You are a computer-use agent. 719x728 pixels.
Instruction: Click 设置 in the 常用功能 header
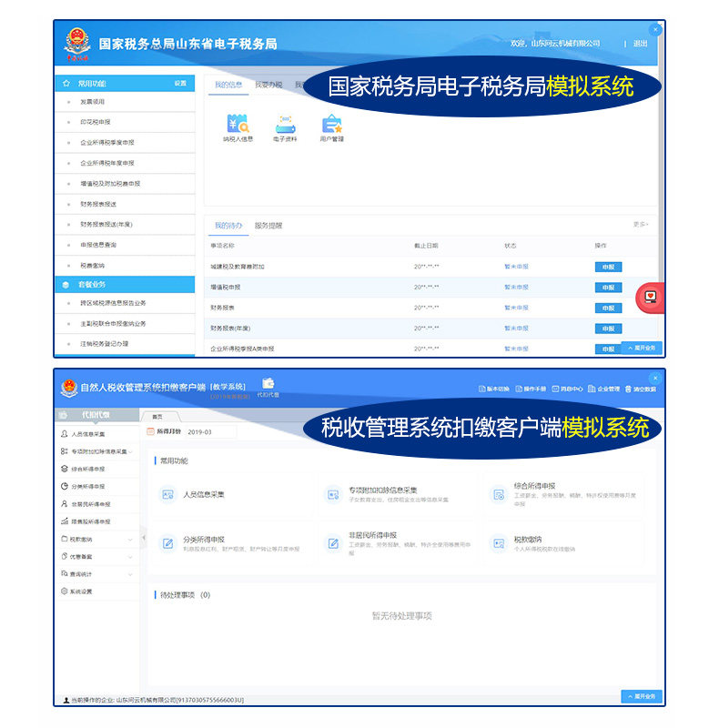(x=180, y=84)
